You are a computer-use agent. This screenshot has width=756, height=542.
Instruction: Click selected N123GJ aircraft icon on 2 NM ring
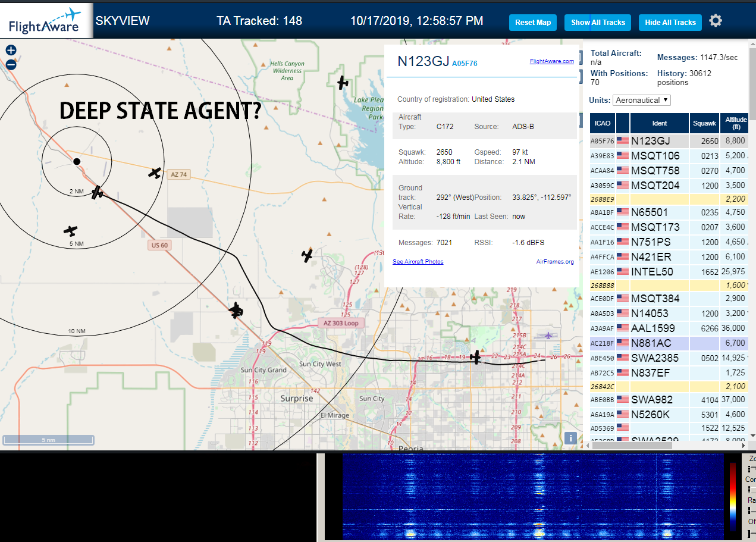(x=98, y=193)
